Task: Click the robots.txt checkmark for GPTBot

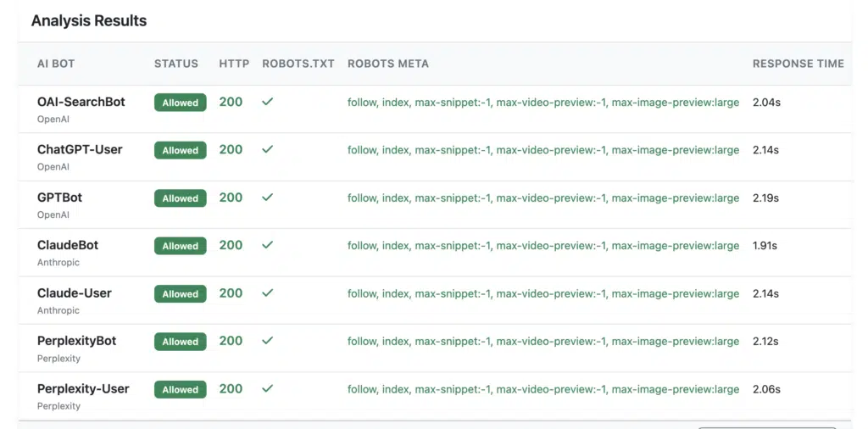Action: [x=267, y=197]
